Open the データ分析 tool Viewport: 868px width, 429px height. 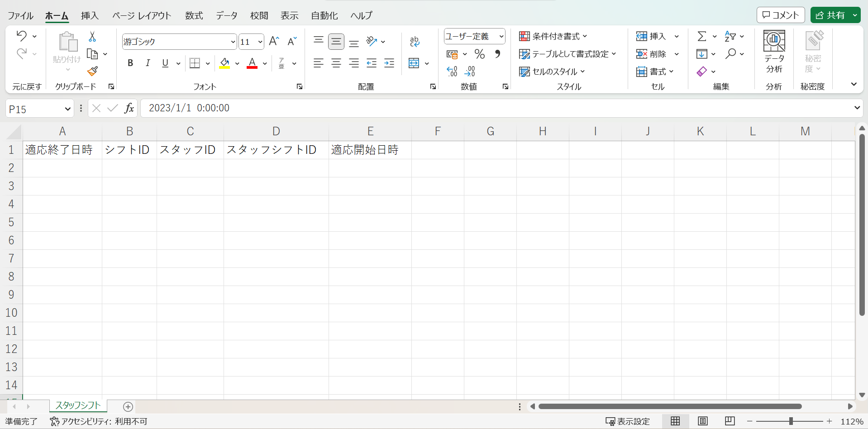coord(774,52)
